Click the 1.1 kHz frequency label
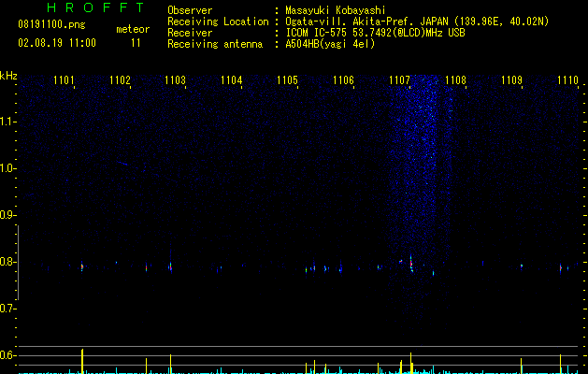The width and height of the screenshot is (588, 374). click(x=7, y=122)
